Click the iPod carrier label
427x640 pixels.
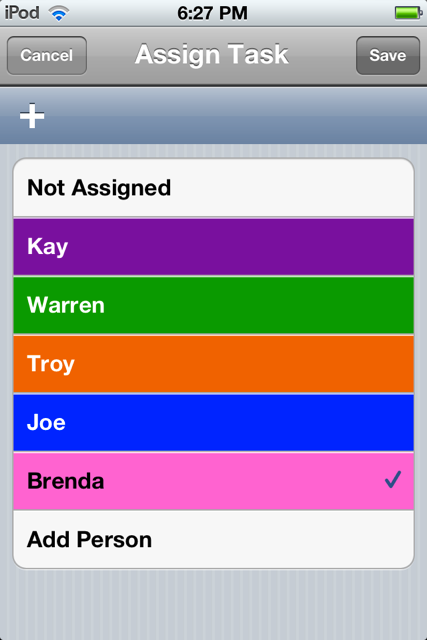click(x=22, y=13)
